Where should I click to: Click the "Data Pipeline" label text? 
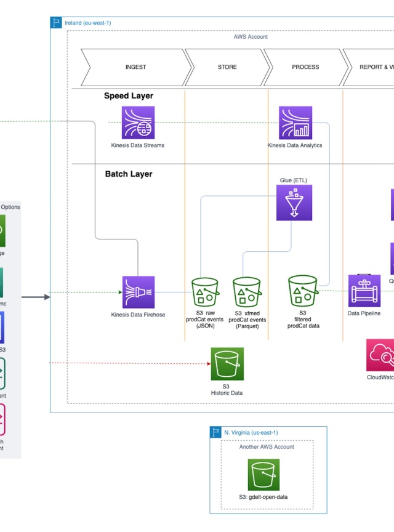[364, 313]
